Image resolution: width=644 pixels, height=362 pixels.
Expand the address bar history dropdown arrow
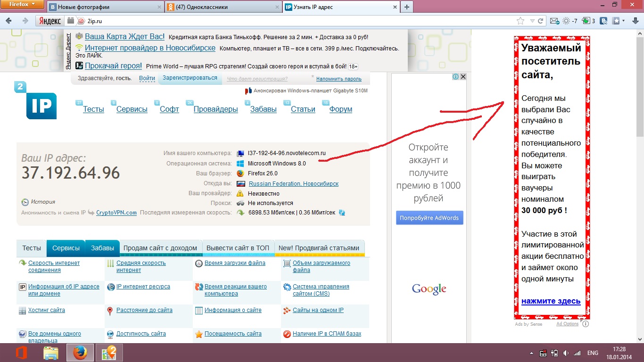tap(532, 21)
